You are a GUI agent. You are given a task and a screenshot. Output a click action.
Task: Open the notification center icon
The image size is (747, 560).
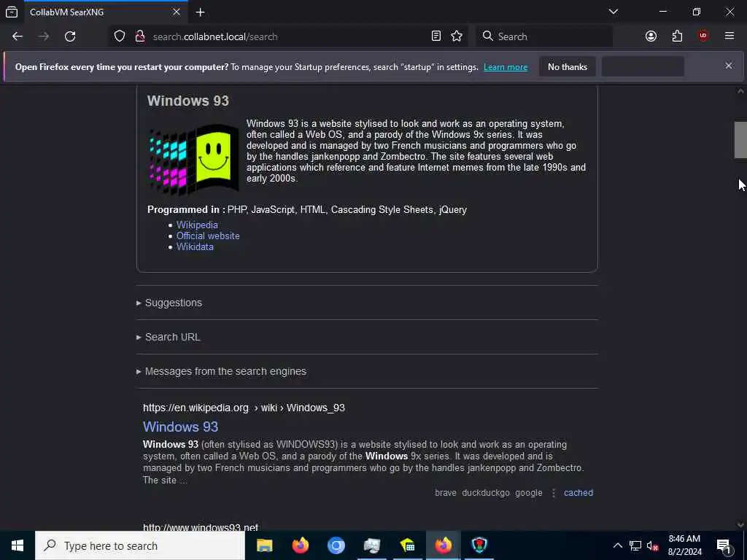724,545
